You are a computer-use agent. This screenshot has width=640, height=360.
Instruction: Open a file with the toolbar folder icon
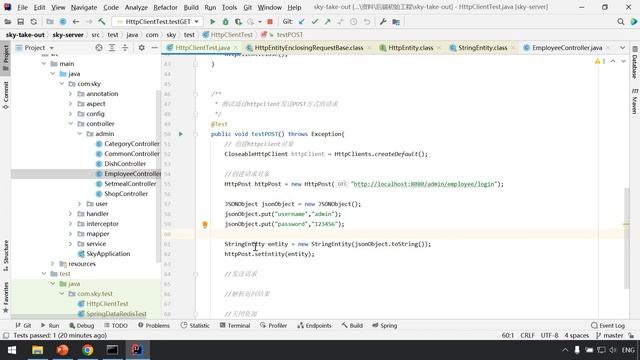[x=8, y=22]
